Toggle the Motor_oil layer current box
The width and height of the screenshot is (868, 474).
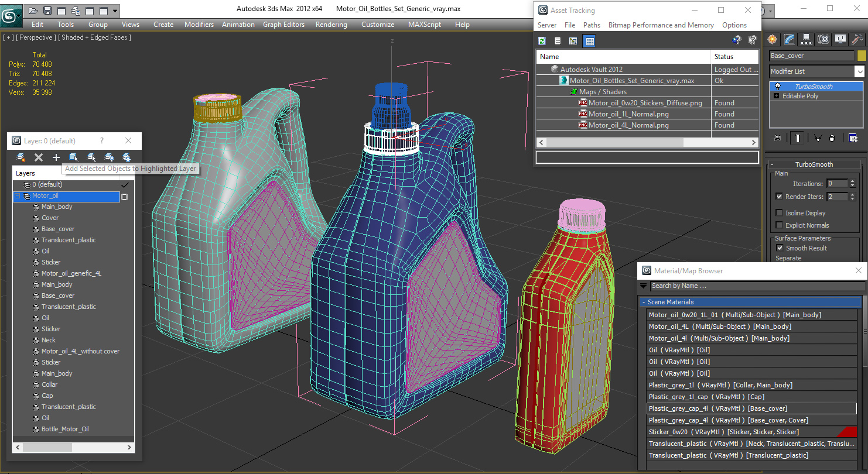point(124,197)
